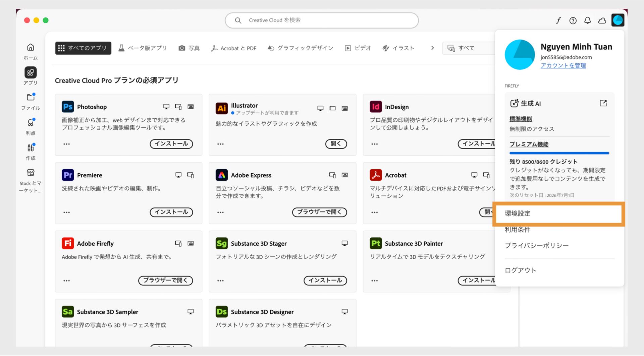Click the profile avatar in header
The height and width of the screenshot is (356, 644).
coord(618,20)
